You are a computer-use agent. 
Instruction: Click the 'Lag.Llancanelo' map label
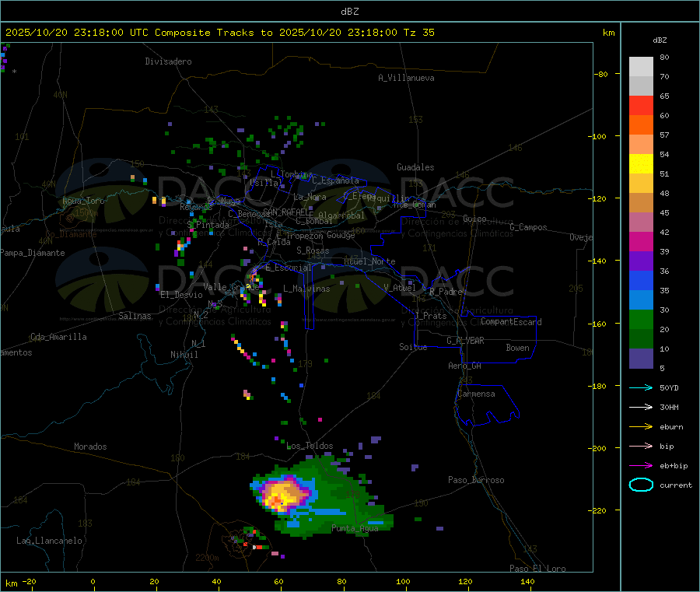point(50,541)
